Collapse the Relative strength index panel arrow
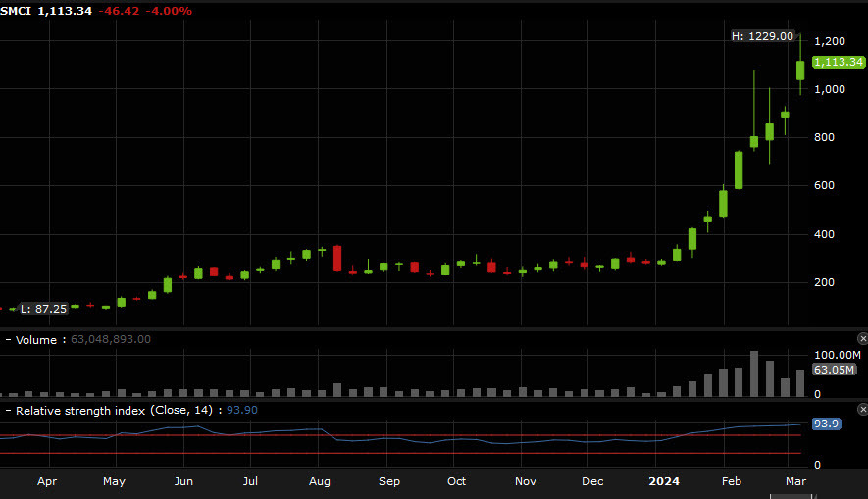This screenshot has width=868, height=499. click(8, 410)
